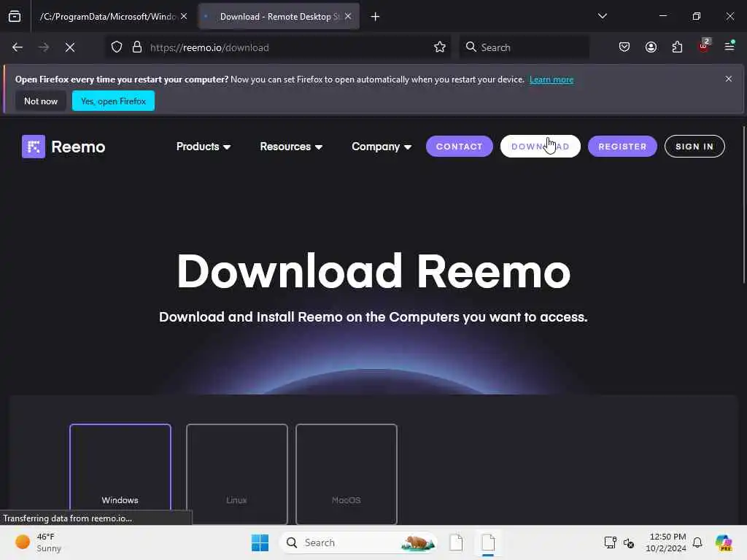Dismiss the Firefox startup notification bar
747x560 pixels.
(729, 79)
